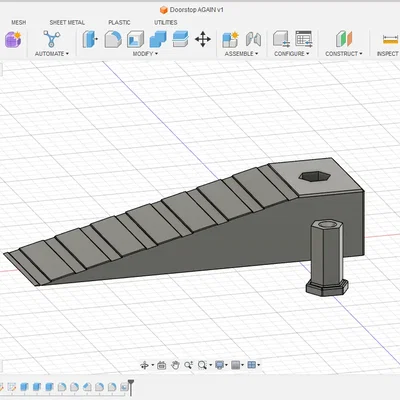Activate the Move/Copy arrows tool
The height and width of the screenshot is (400, 400).
[203, 39]
